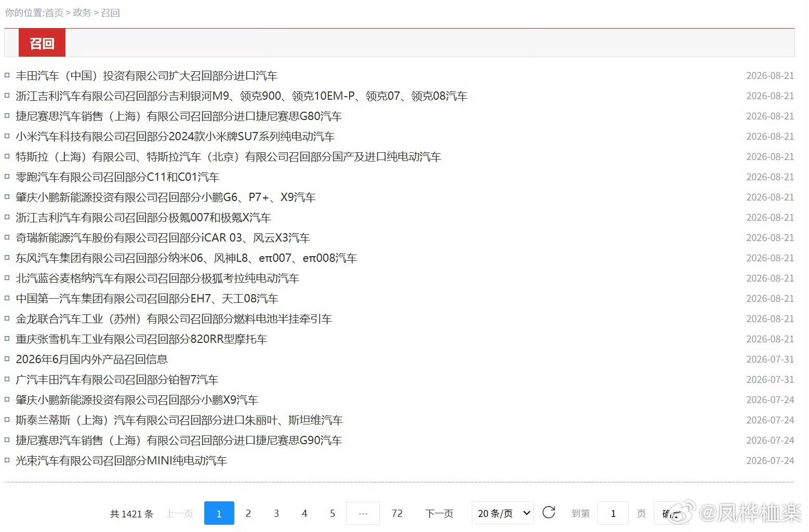The height and width of the screenshot is (532, 809).
Task: Select the 召回 section tab
Action: (42, 43)
